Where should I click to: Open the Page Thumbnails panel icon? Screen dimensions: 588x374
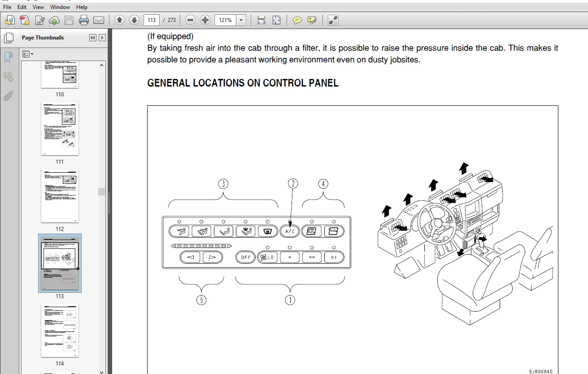click(x=8, y=38)
